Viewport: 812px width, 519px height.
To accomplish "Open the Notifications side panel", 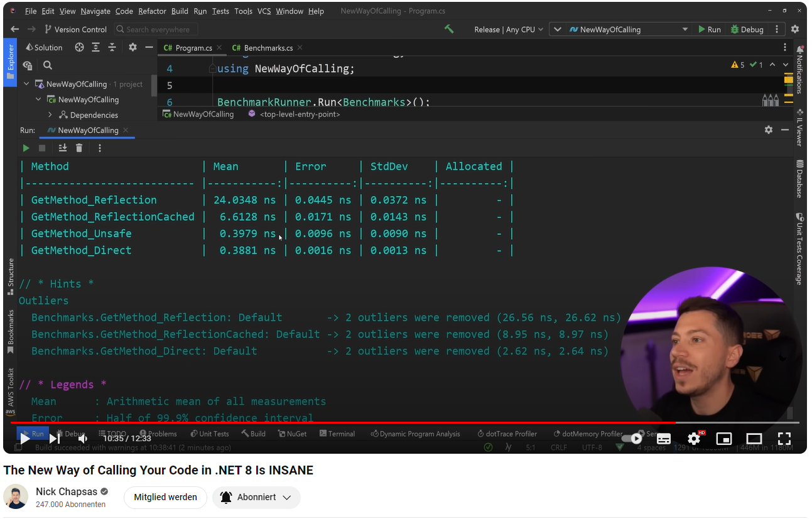I will (x=800, y=70).
